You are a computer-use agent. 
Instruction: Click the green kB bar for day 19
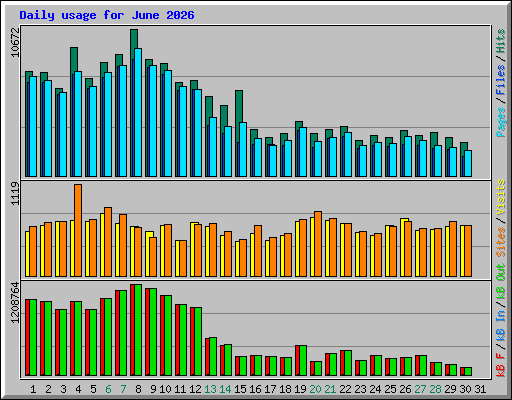[303, 361]
